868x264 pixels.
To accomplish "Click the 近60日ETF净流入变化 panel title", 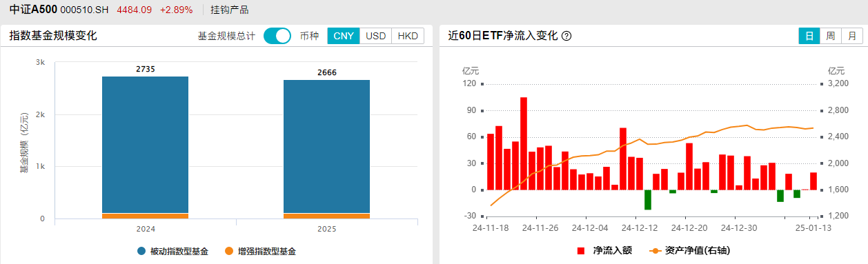I will point(502,36).
